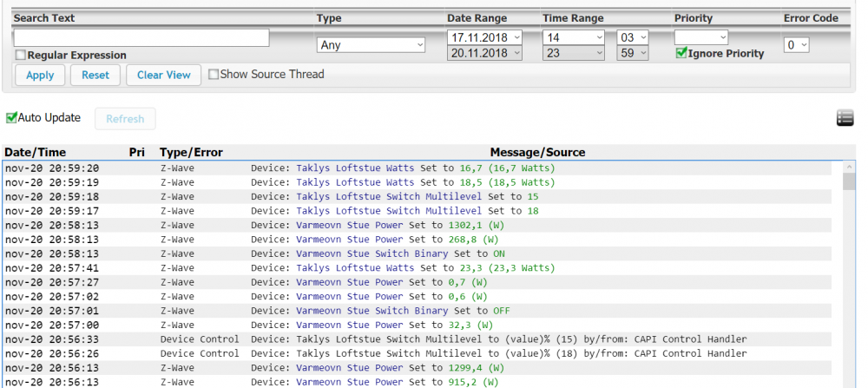This screenshot has width=868, height=388.
Task: Open the end date dropdown 20.11.2018
Action: click(484, 53)
